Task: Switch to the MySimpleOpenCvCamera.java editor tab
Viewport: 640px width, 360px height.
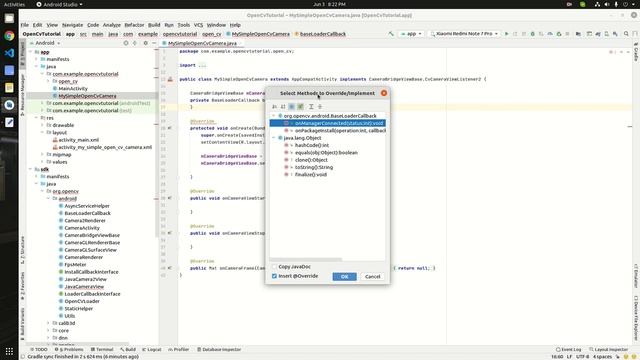Action: point(202,43)
